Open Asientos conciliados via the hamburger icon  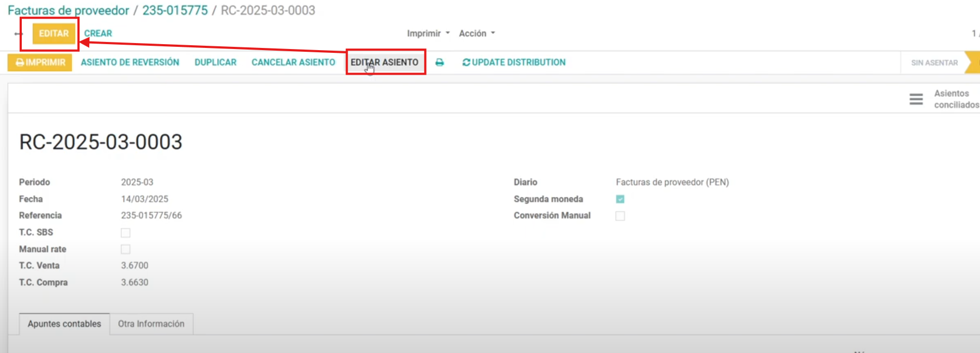pyautogui.click(x=916, y=99)
